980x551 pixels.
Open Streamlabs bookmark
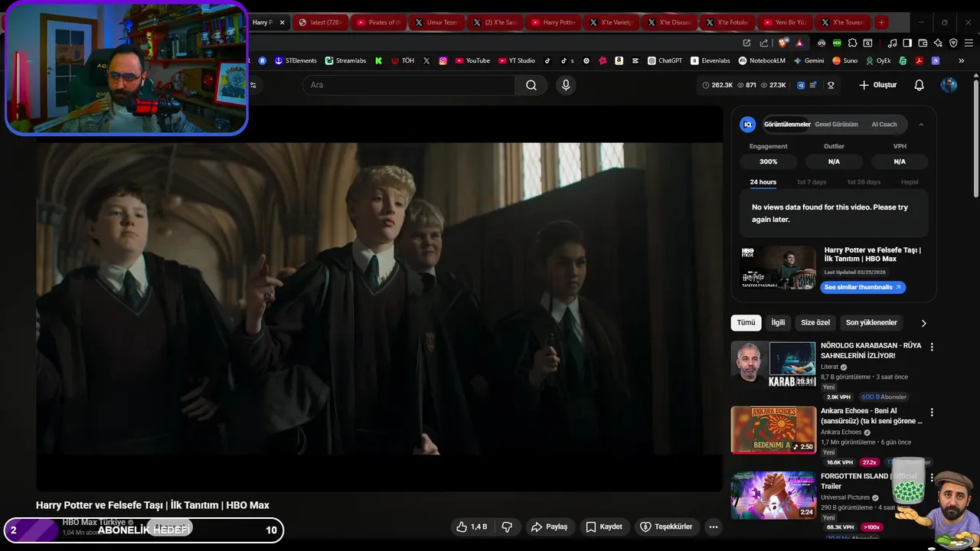[x=345, y=60]
